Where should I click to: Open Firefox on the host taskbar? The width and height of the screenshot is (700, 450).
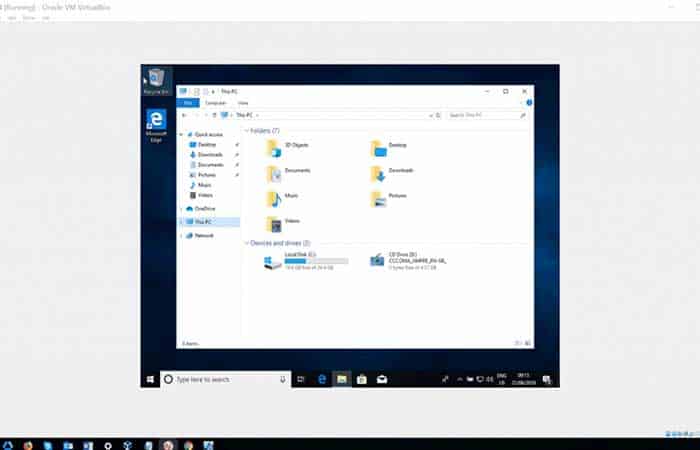pyautogui.click(x=28, y=445)
